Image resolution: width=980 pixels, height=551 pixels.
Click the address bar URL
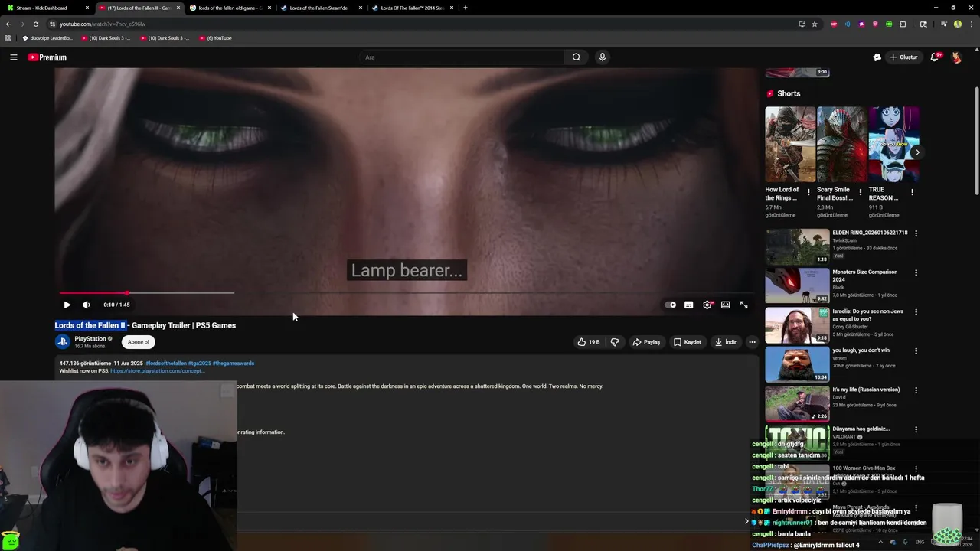(x=103, y=24)
